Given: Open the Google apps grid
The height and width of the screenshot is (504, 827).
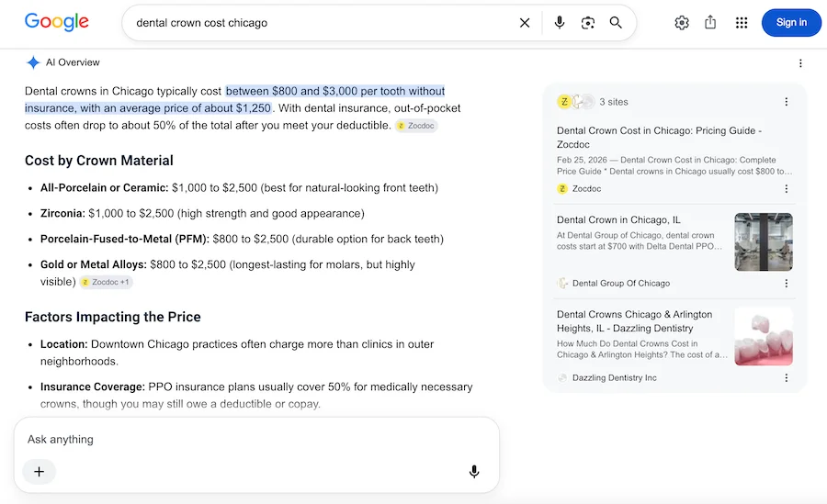Looking at the screenshot, I should pos(742,23).
